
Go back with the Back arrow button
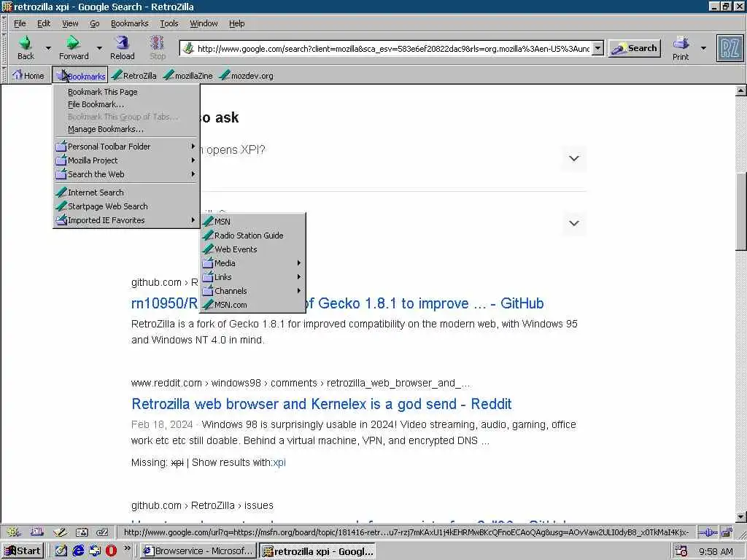[x=26, y=47]
